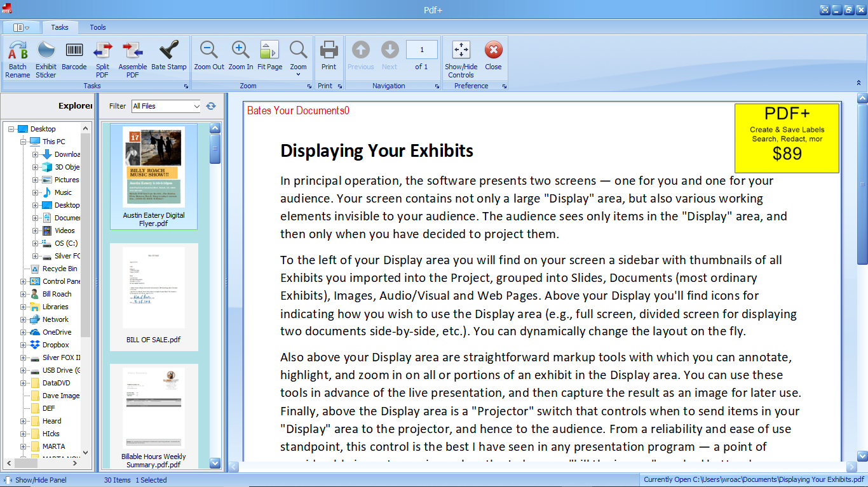The height and width of the screenshot is (487, 868).
Task: Switch to the Tools tab
Action: click(97, 27)
